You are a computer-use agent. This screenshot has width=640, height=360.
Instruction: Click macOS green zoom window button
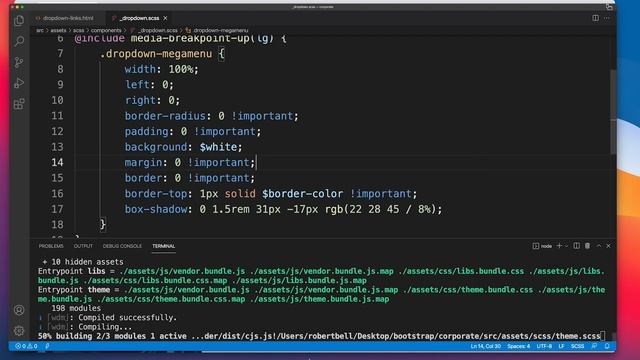point(22,7)
